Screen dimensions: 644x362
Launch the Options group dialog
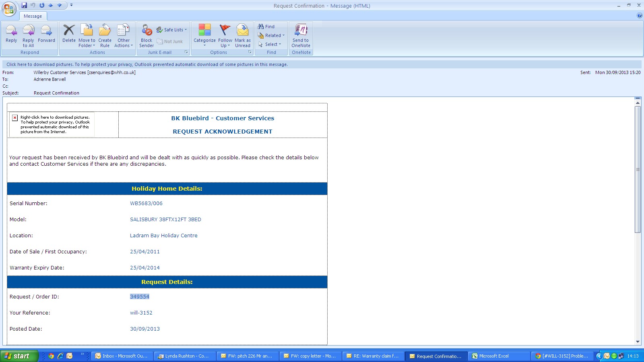[x=250, y=52]
